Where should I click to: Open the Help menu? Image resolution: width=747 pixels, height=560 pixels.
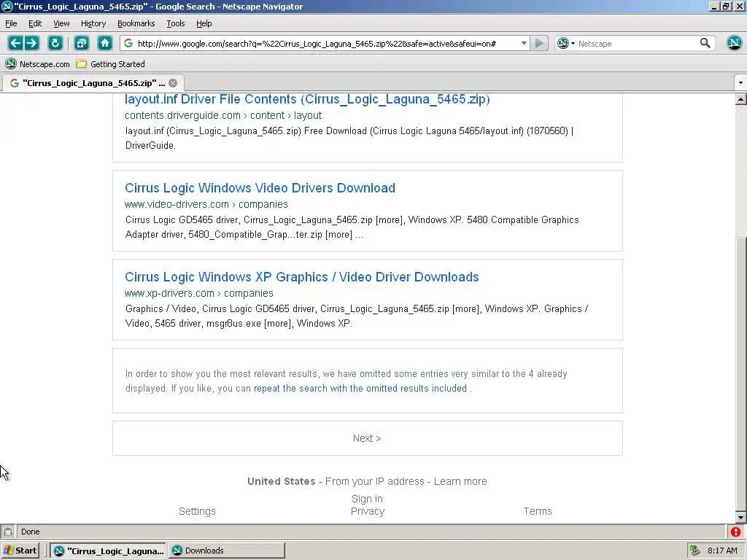coord(204,23)
